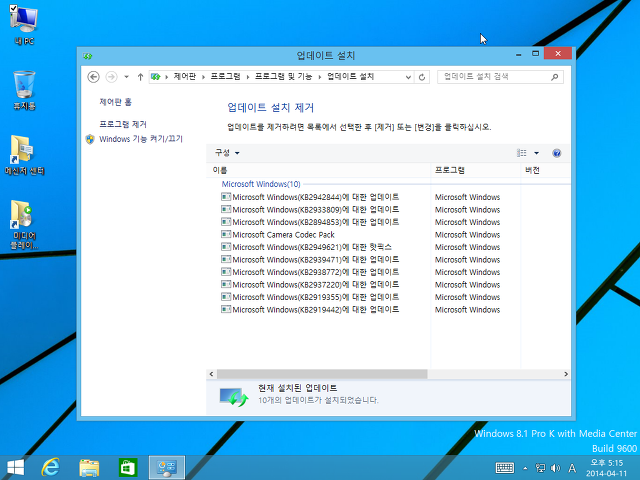
Task: Change view with the view icon
Action: [x=522, y=153]
